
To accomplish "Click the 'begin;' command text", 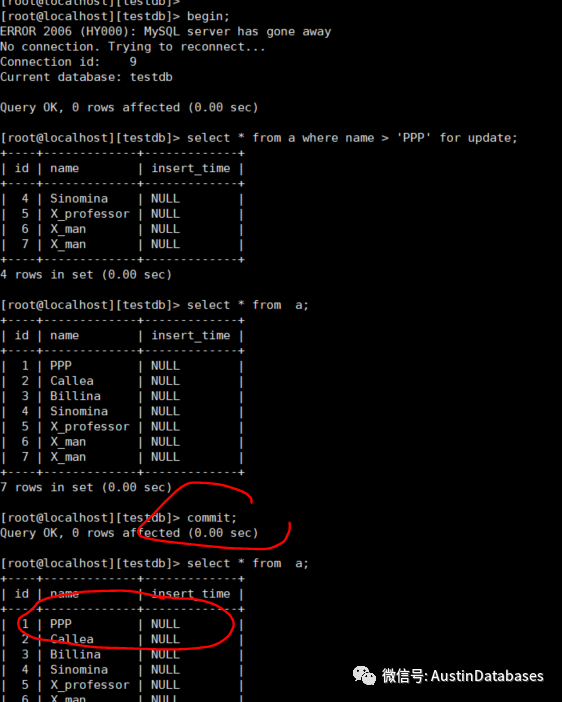I will (x=208, y=17).
